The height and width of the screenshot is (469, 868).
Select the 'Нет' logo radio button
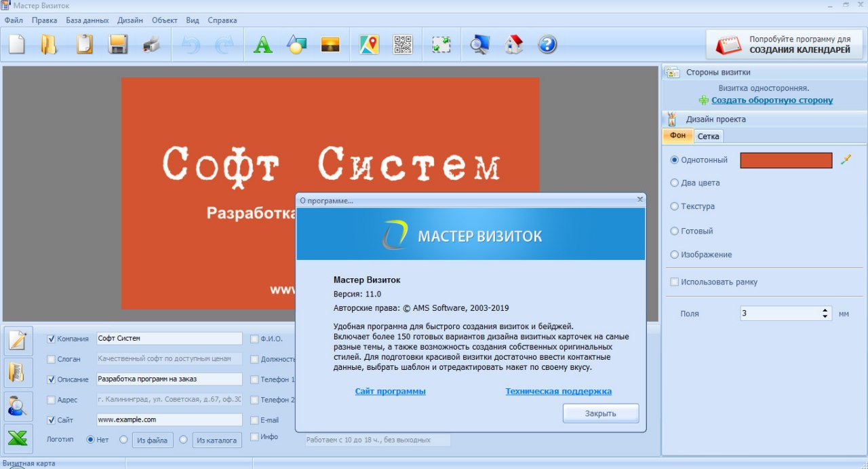(x=91, y=440)
